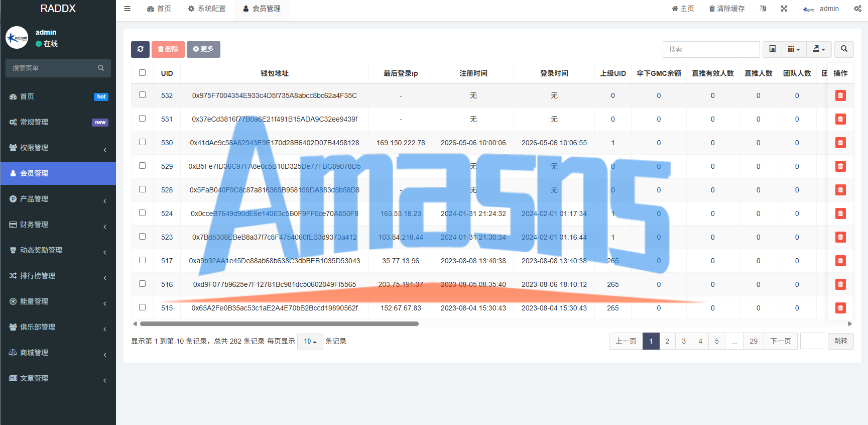Switch to the 首页 top tab
This screenshot has height=425, width=868.
tap(159, 9)
